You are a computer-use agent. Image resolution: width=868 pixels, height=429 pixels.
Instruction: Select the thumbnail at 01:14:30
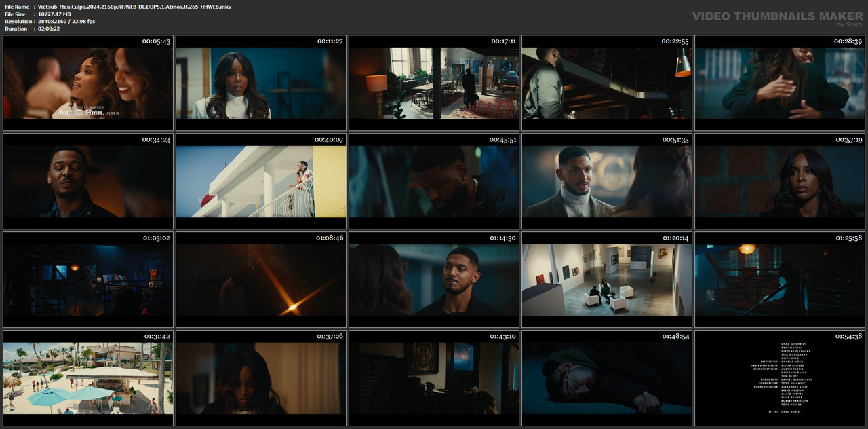coord(434,280)
